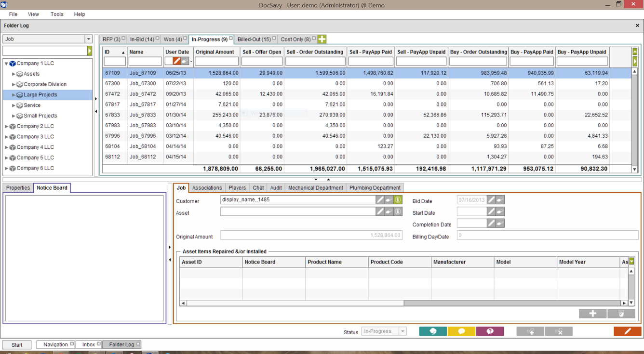
Task: Expand the Company 2 LLC tree node
Action: [x=6, y=126]
